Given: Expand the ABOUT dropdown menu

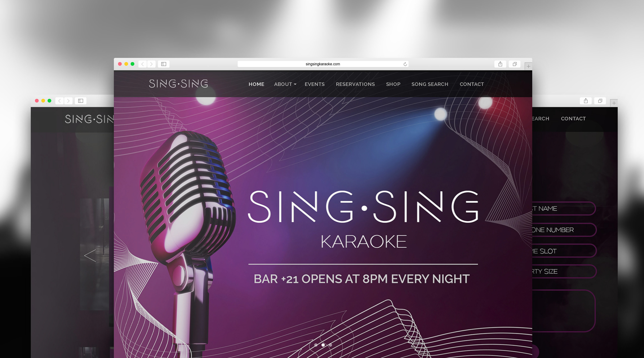Looking at the screenshot, I should pos(285,84).
